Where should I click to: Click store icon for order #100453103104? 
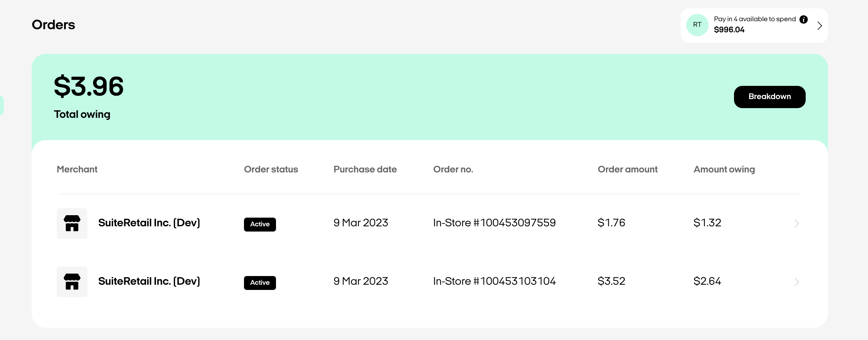[x=72, y=282]
